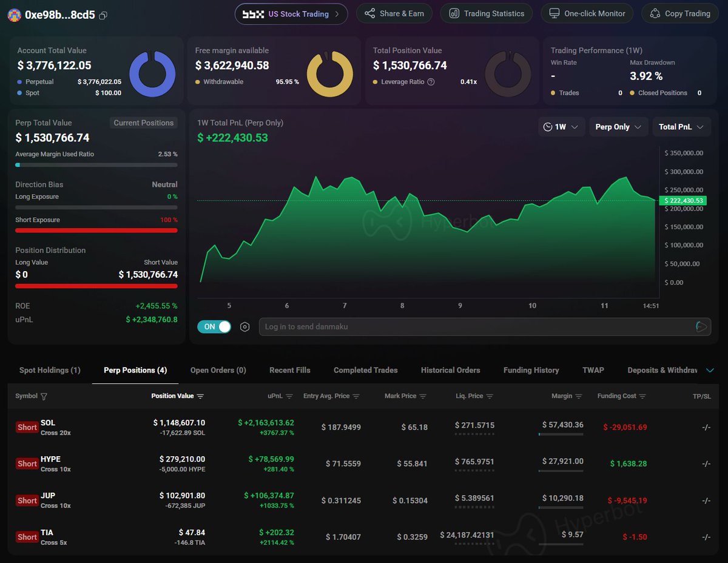The height and width of the screenshot is (563, 728).
Task: Open the TWAP tab
Action: (x=593, y=370)
